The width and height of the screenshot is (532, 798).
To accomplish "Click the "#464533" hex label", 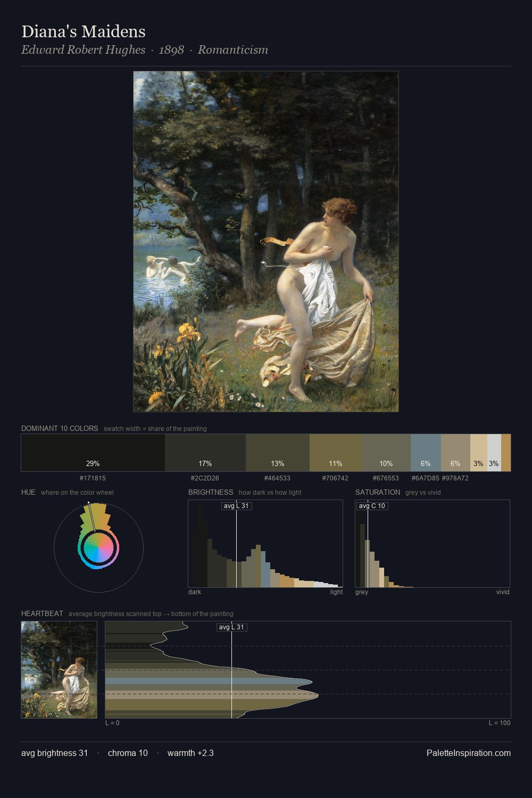I will [x=277, y=478].
